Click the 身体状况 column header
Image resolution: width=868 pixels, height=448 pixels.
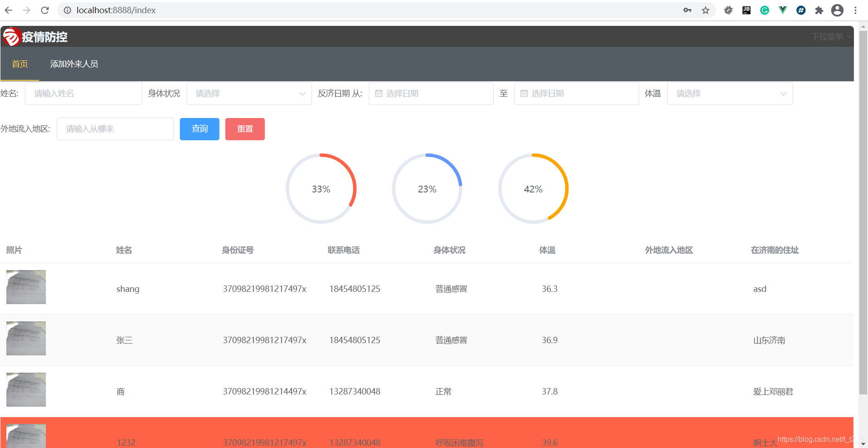[449, 250]
